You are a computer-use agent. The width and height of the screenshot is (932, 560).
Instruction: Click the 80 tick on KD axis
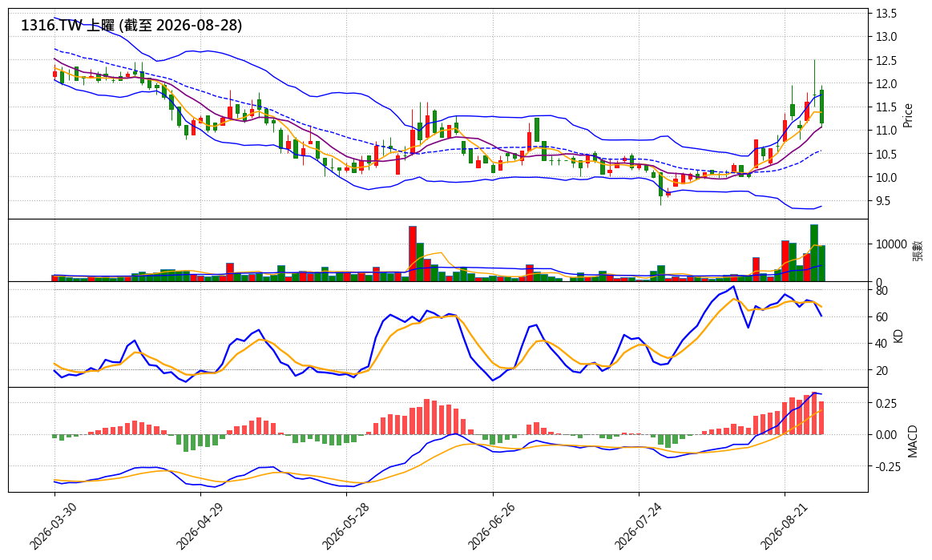882,291
